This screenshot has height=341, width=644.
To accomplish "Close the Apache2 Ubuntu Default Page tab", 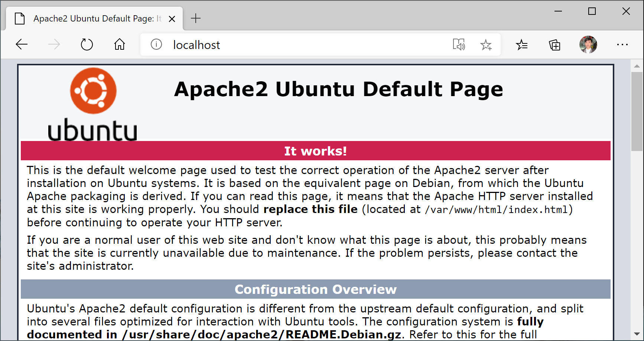I will [x=172, y=19].
